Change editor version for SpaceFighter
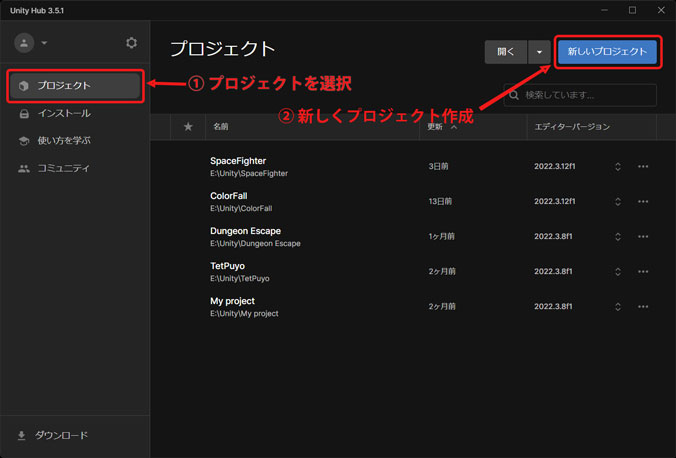 [618, 166]
